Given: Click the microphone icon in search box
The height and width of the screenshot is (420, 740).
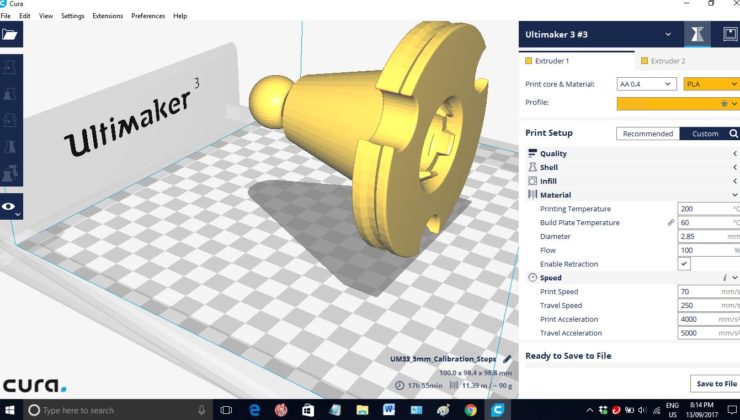Looking at the screenshot, I should 202,410.
